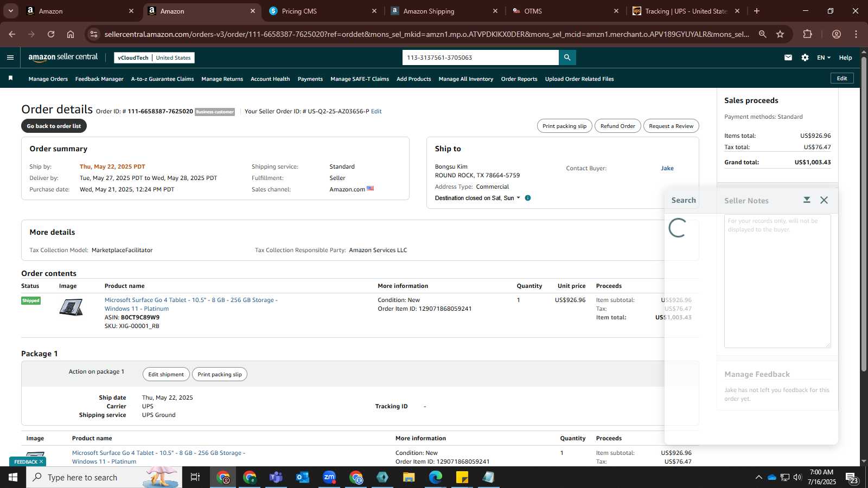This screenshot has width=868, height=488.
Task: Open Outlook from taskbar
Action: [303, 477]
